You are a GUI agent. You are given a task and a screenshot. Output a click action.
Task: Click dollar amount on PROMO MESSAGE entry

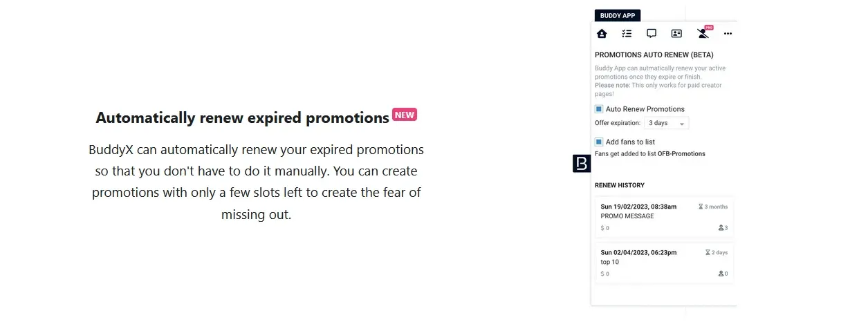point(604,228)
